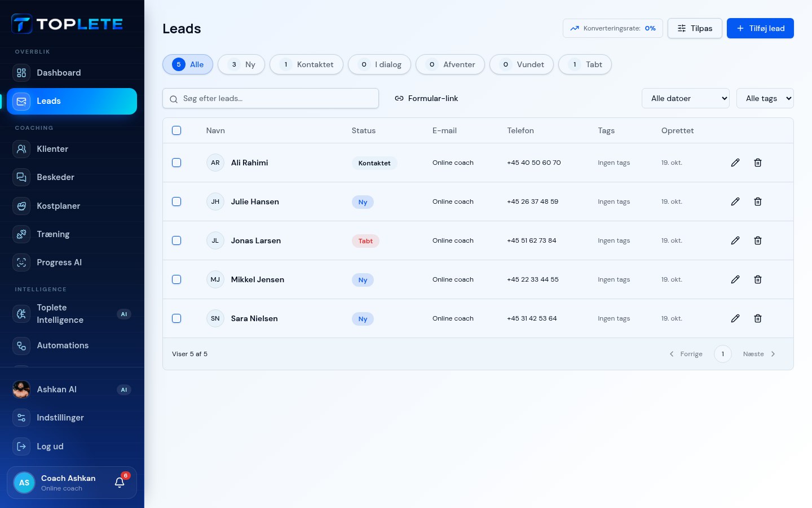Open the Alle tags filter dropdown

[765, 98]
